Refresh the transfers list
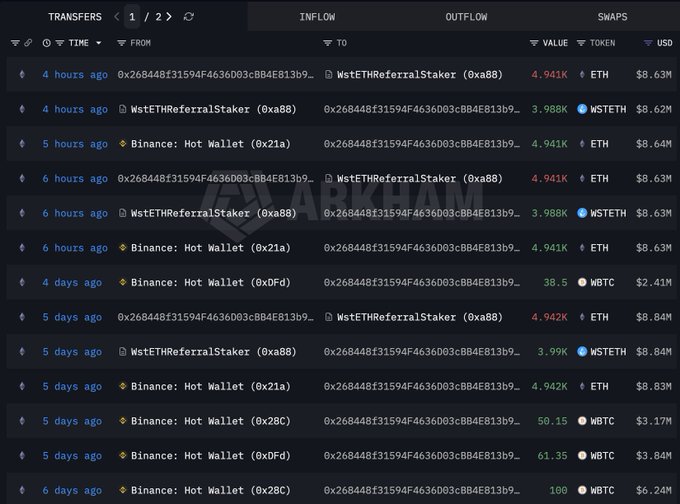 (188, 16)
